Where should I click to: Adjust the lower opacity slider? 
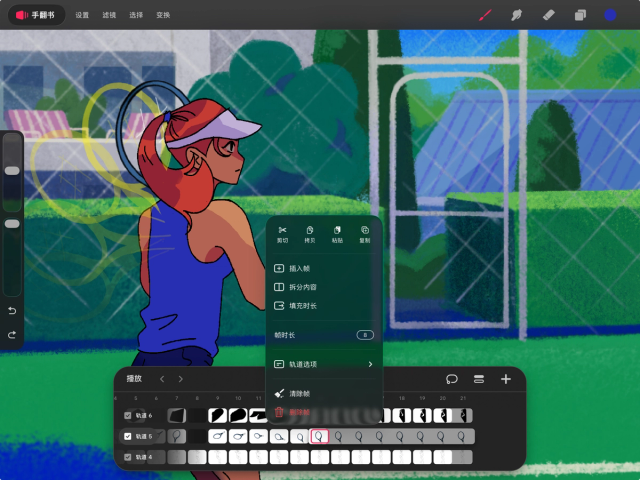pos(12,224)
